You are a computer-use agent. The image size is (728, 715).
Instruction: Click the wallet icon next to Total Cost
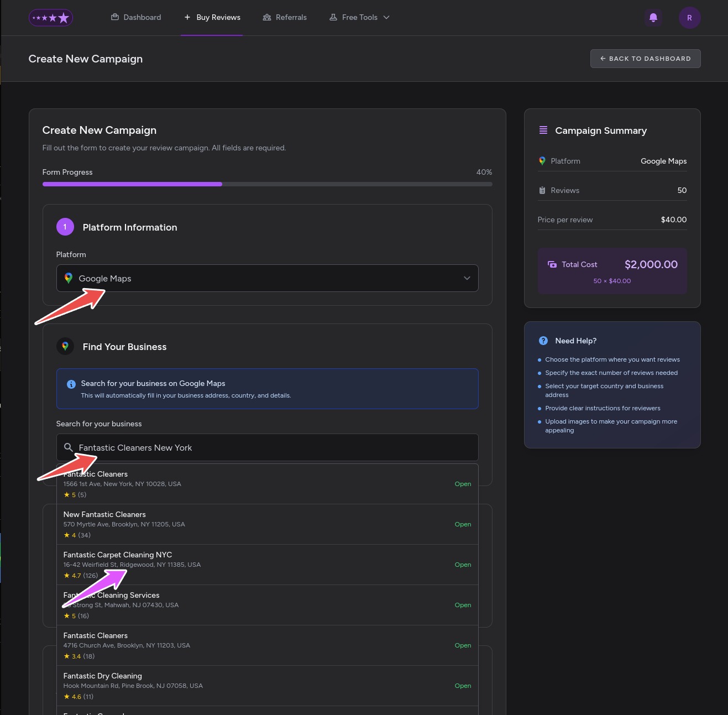[552, 264]
